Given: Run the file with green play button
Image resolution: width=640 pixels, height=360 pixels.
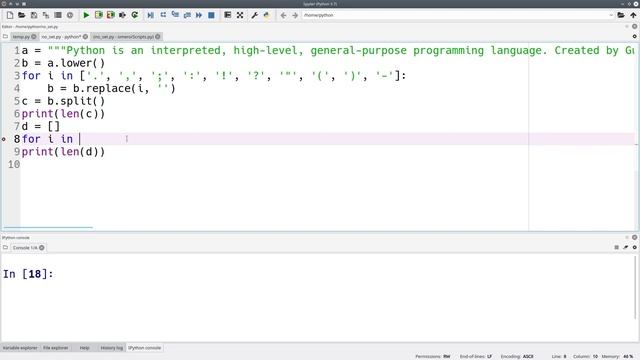Looking at the screenshot, I should click(86, 15).
